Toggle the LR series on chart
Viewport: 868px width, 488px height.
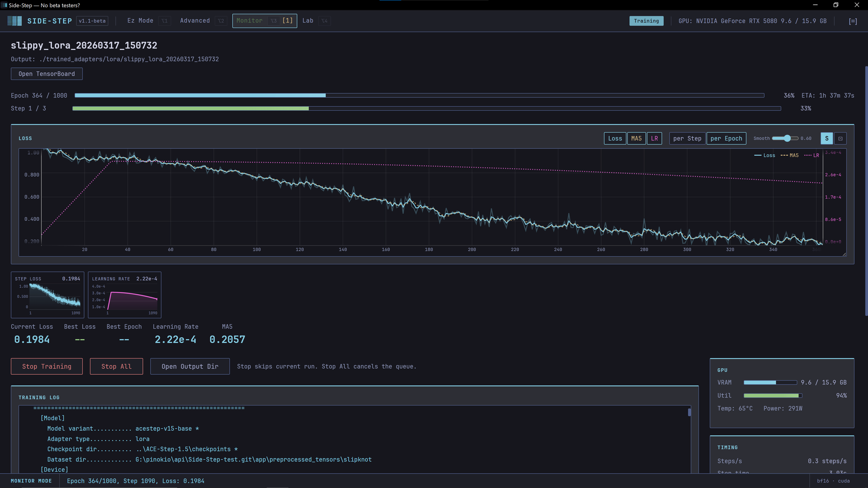(654, 138)
